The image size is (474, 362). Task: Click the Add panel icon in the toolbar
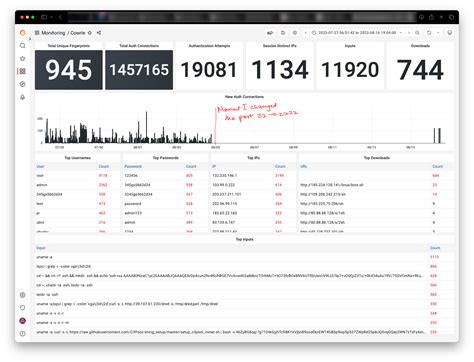click(270, 33)
